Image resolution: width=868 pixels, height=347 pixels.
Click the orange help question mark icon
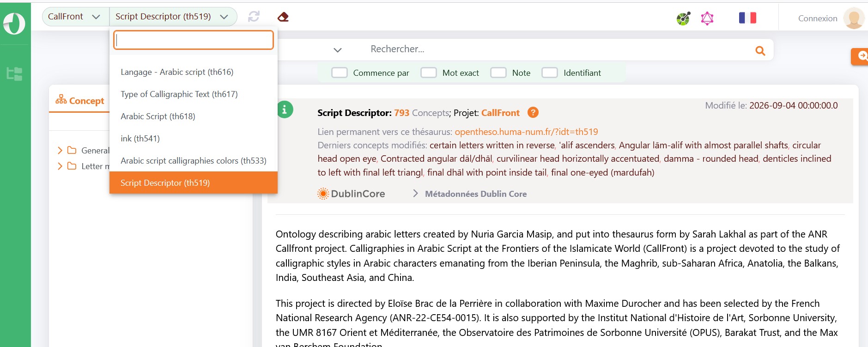533,112
